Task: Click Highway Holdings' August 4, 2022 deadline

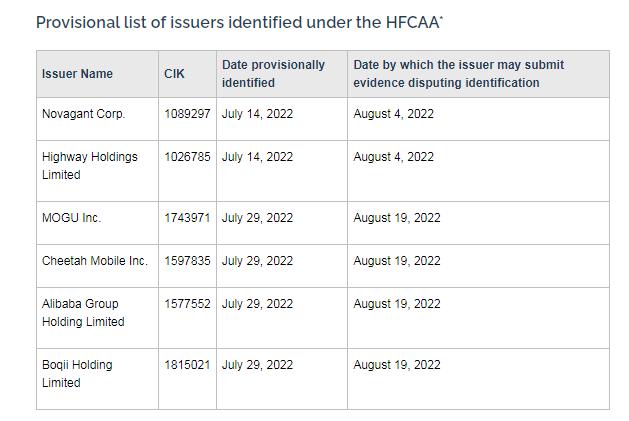Action: click(x=393, y=157)
